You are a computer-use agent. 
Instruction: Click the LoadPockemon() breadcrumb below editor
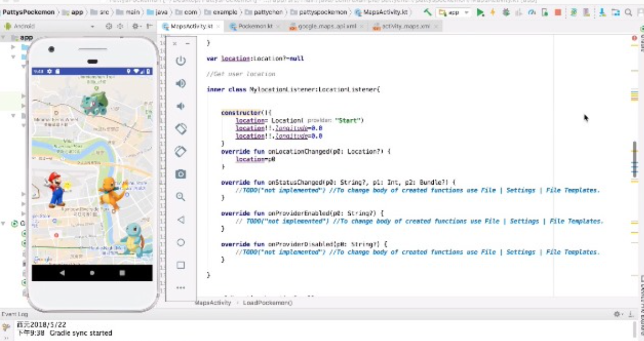point(267,303)
